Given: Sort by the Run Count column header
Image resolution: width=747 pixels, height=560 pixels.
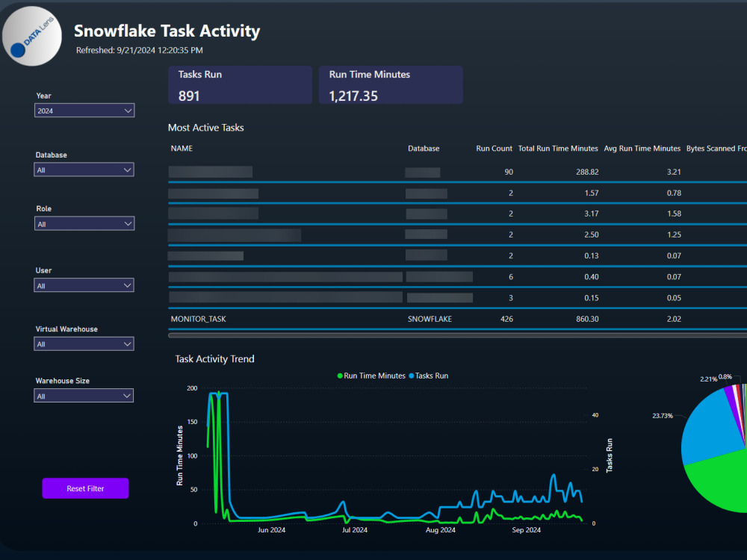Looking at the screenshot, I should 494,149.
